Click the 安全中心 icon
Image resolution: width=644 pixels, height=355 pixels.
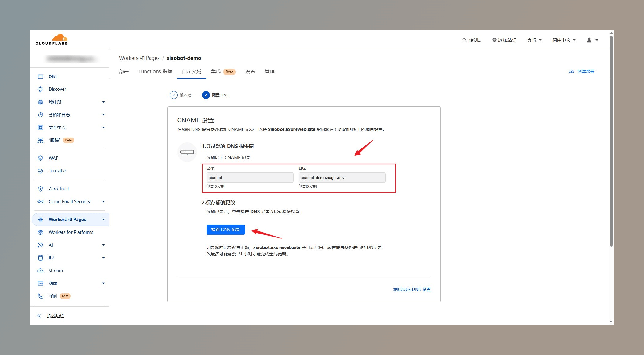click(x=40, y=128)
